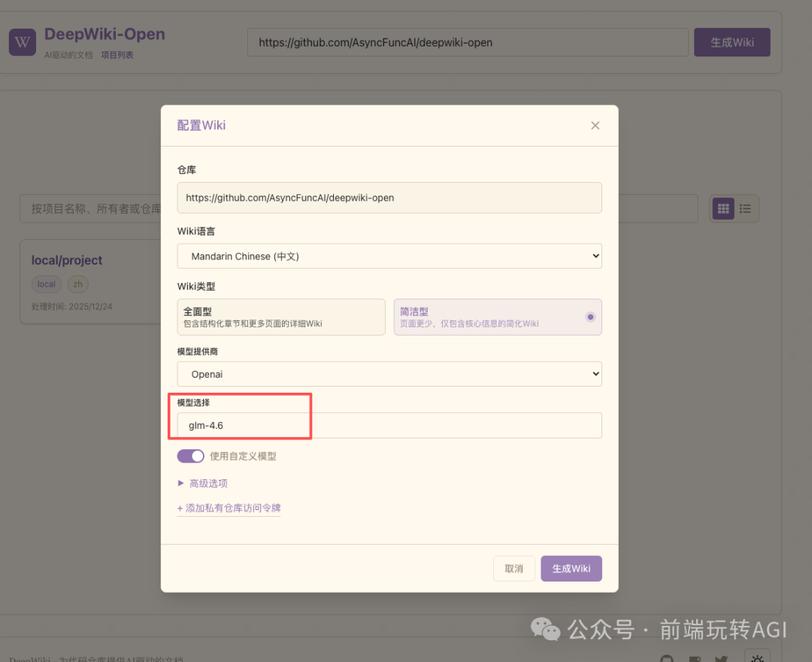Open the Wiki语言 dropdown
The height and width of the screenshot is (662, 812).
click(389, 256)
